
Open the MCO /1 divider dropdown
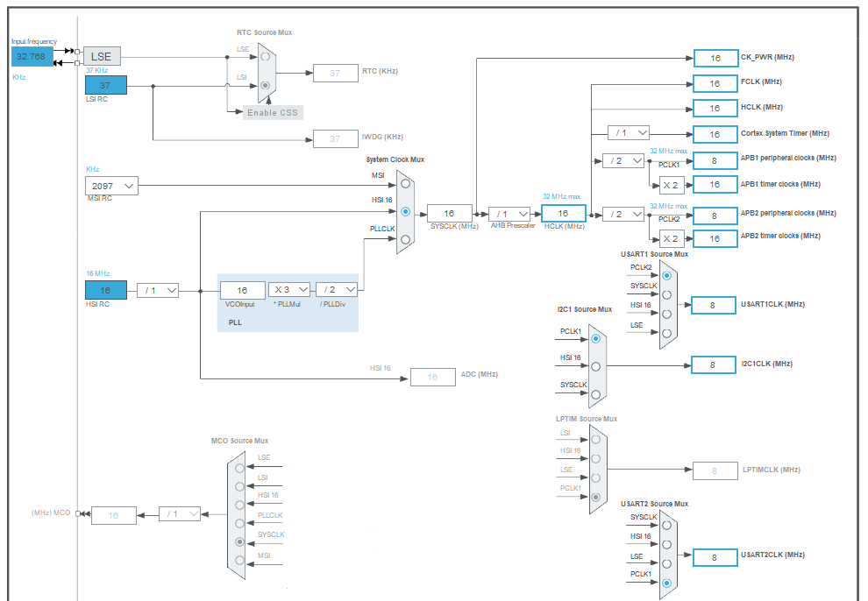[180, 514]
